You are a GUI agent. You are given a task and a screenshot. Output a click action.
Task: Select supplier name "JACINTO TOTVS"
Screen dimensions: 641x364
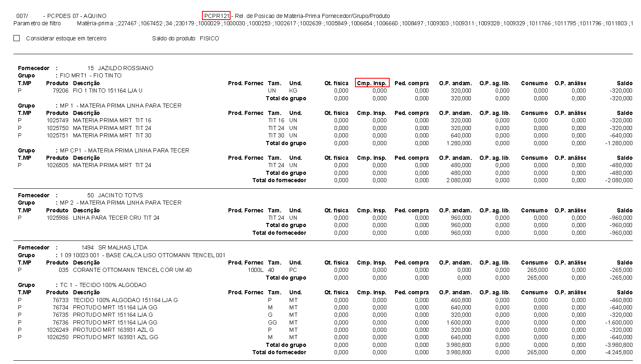click(120, 195)
